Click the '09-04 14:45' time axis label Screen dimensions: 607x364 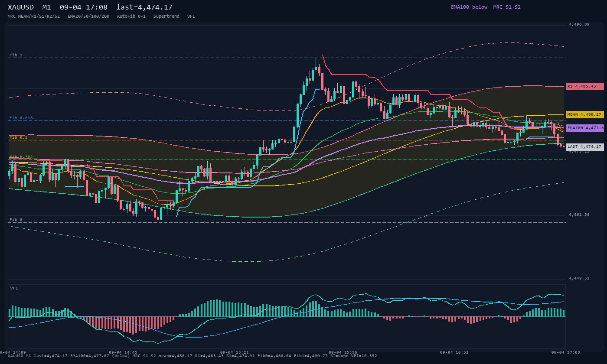coord(123,352)
